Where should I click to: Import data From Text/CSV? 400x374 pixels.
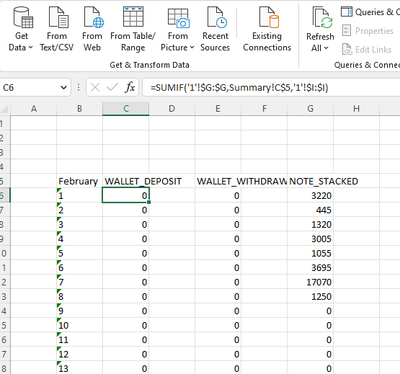pos(57,29)
